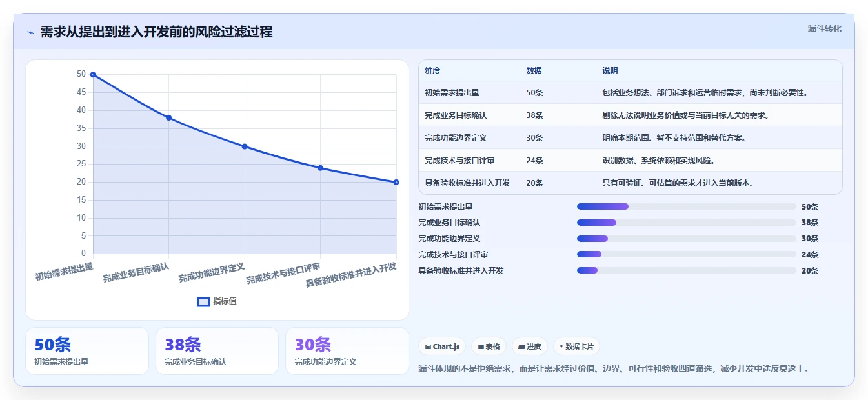Click the 数据 column header
The width and height of the screenshot is (868, 400).
534,70
